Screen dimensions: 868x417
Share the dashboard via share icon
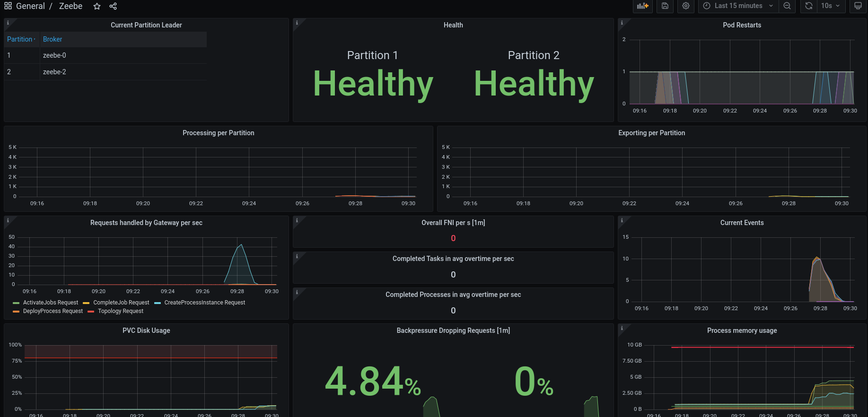coord(113,6)
